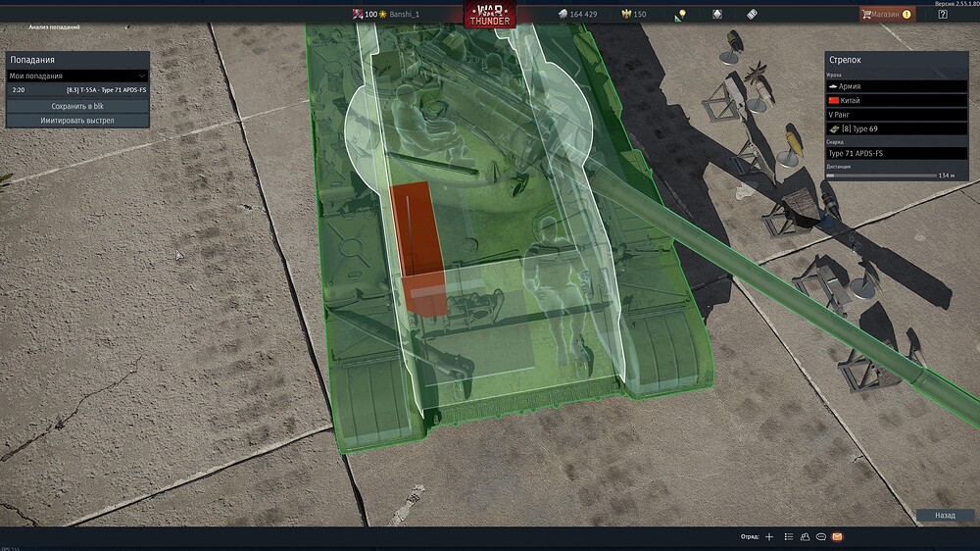Open the battle pass ticket icon
The width and height of the screenshot is (980, 551).
(752, 14)
